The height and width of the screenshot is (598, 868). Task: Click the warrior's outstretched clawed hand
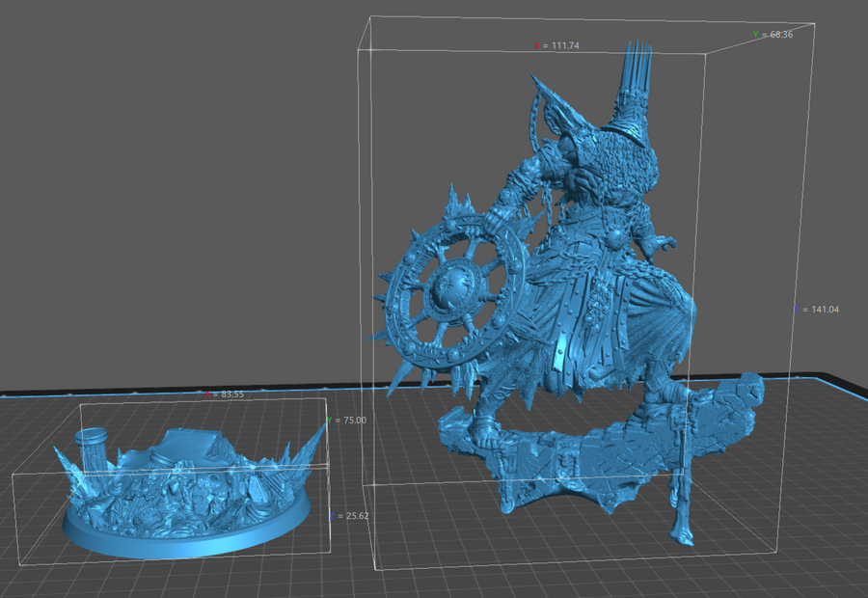664,239
